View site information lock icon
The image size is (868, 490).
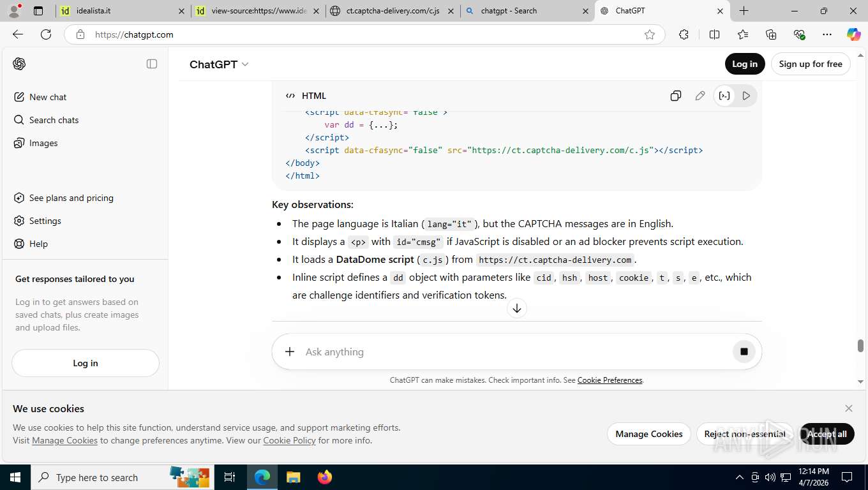coord(80,34)
